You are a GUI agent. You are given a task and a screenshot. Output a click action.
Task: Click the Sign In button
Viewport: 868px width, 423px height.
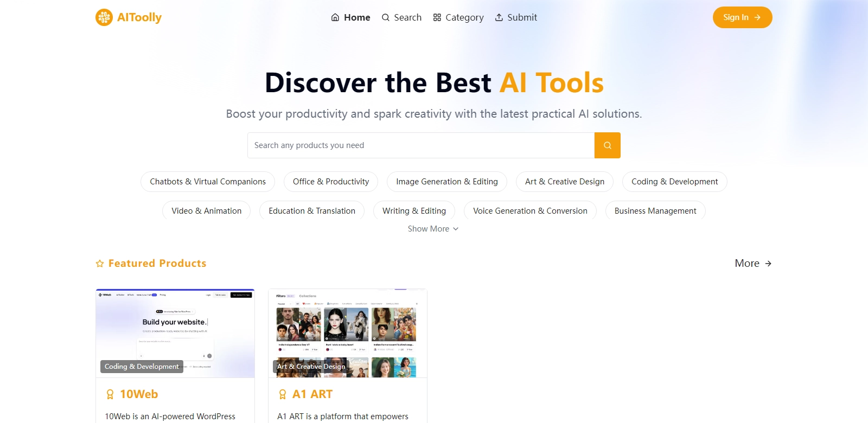tap(743, 17)
